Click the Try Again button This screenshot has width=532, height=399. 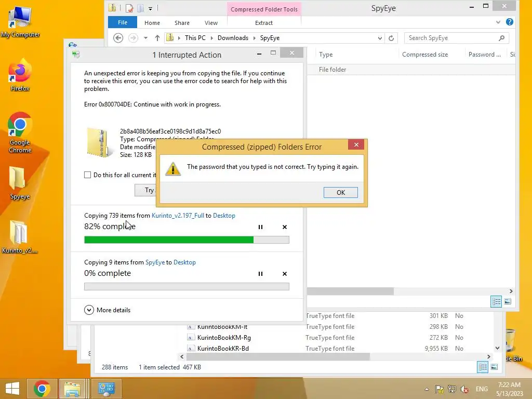coord(146,190)
